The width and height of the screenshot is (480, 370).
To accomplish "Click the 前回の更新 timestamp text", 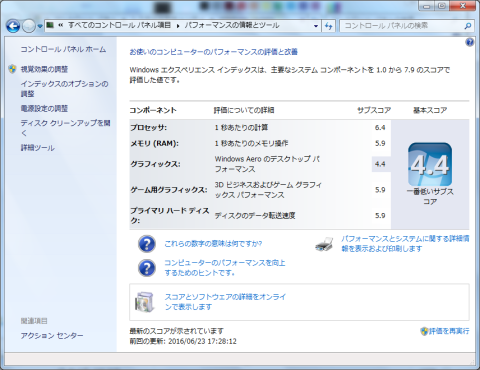I will pos(183,341).
